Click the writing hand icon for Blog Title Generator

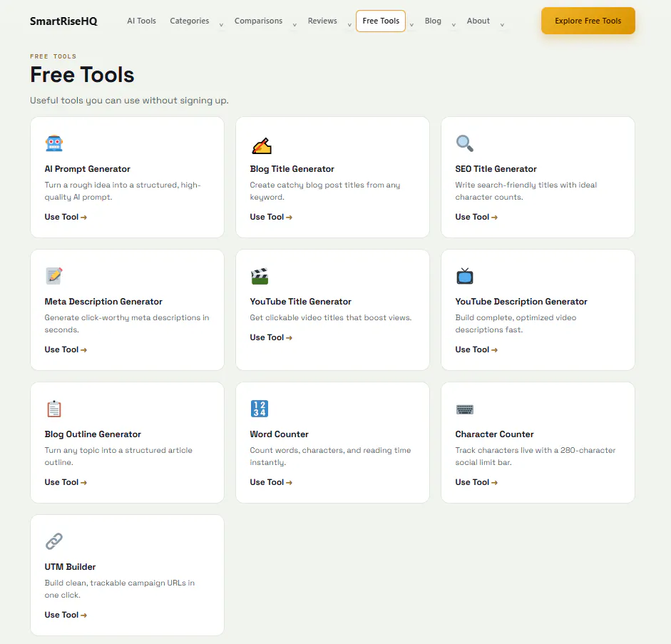click(x=262, y=145)
